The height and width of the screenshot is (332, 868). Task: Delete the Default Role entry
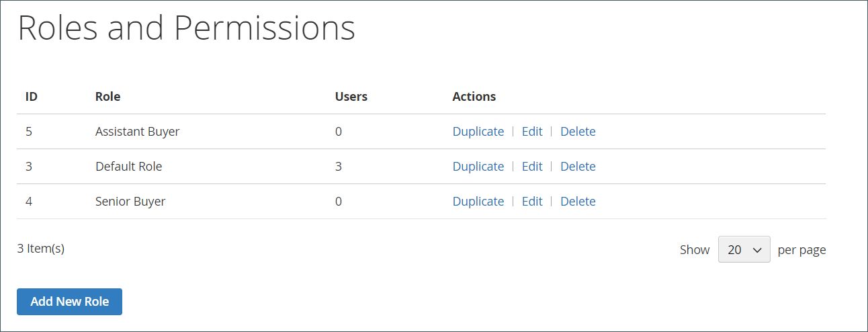click(578, 167)
